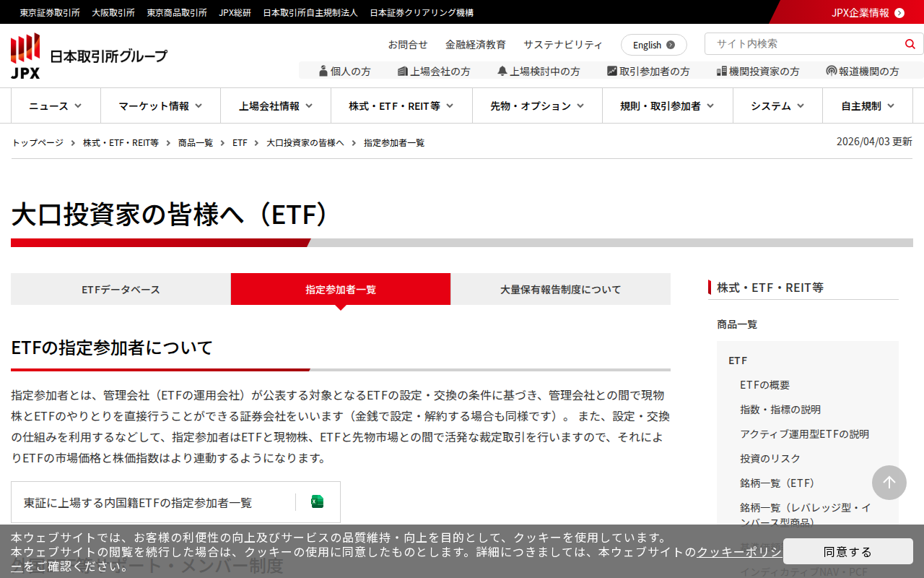Expand the 上場会社情報 menu
The height and width of the screenshot is (578, 924).
click(x=276, y=105)
